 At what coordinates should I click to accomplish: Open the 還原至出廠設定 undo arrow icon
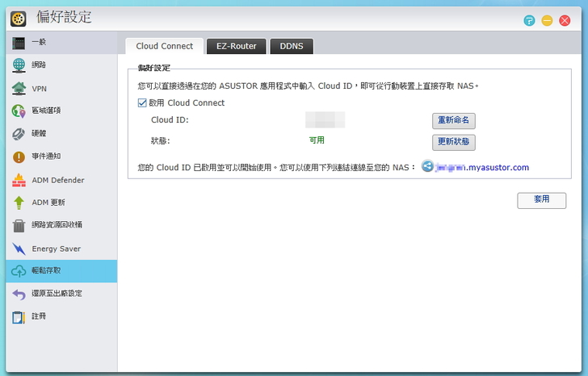pos(19,294)
